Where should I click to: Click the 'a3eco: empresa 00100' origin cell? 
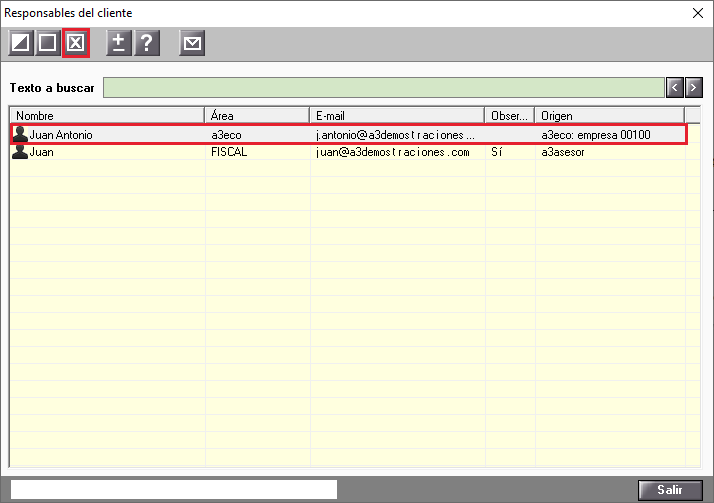click(596, 135)
